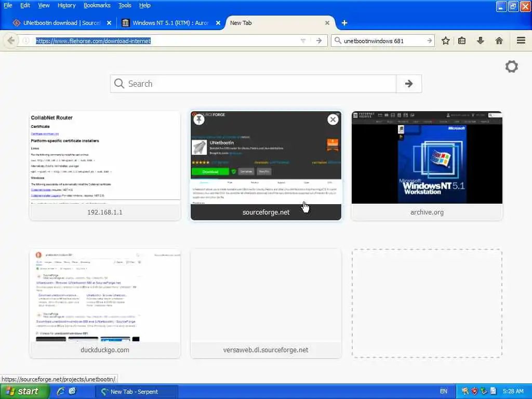Open the Help menu

145,5
